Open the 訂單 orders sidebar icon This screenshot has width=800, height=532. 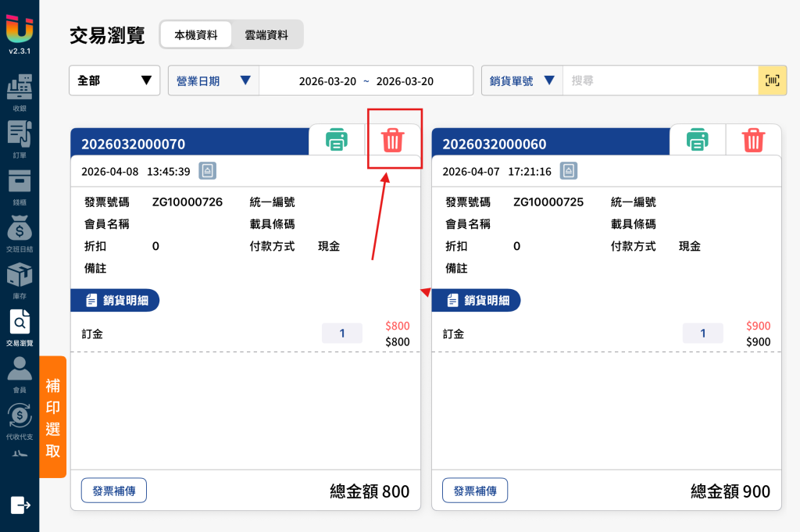pyautogui.click(x=20, y=139)
